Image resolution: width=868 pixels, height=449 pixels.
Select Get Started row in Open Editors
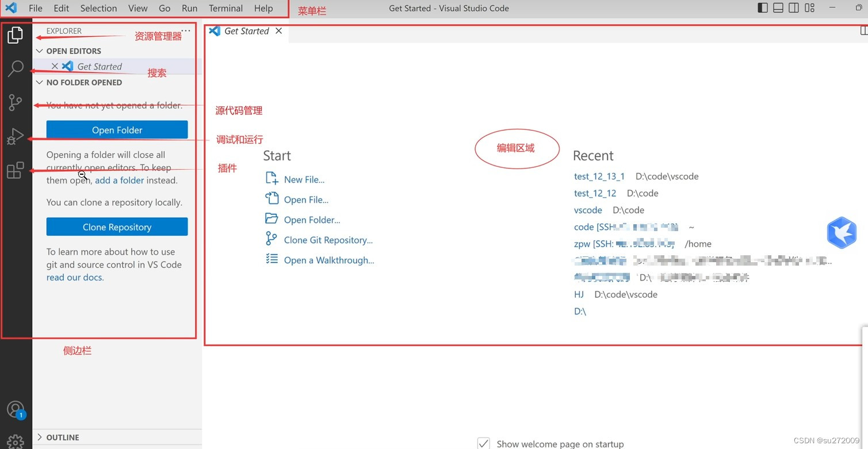point(117,66)
